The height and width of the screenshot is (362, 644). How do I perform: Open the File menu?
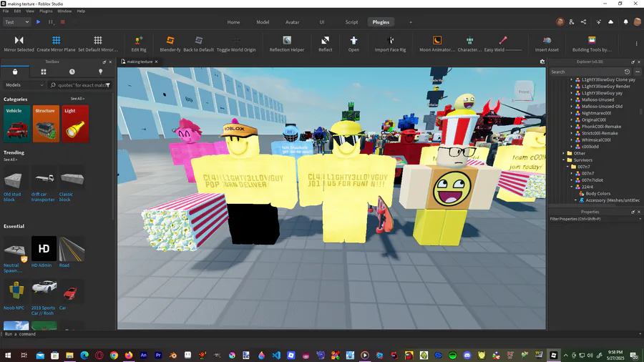click(x=6, y=11)
